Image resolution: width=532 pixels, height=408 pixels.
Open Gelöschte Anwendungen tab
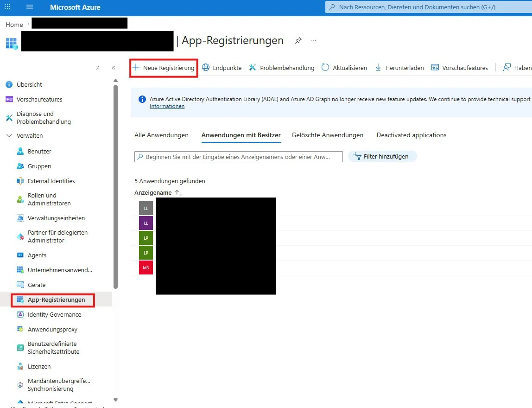click(328, 135)
